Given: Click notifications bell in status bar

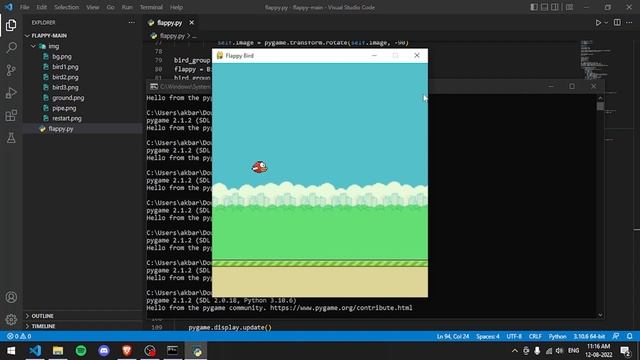Looking at the screenshot, I should (630, 336).
